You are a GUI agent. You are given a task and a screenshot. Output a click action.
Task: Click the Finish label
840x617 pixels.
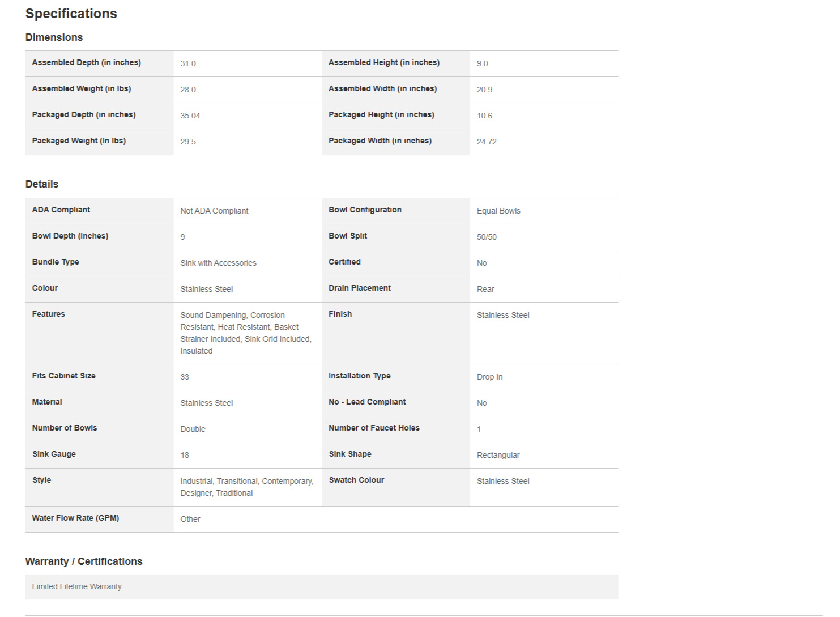pos(340,314)
